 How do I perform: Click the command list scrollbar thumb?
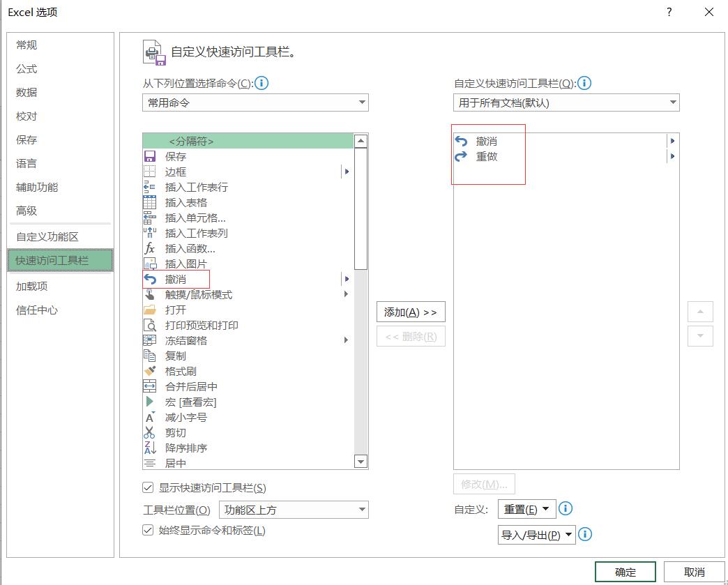point(361,209)
